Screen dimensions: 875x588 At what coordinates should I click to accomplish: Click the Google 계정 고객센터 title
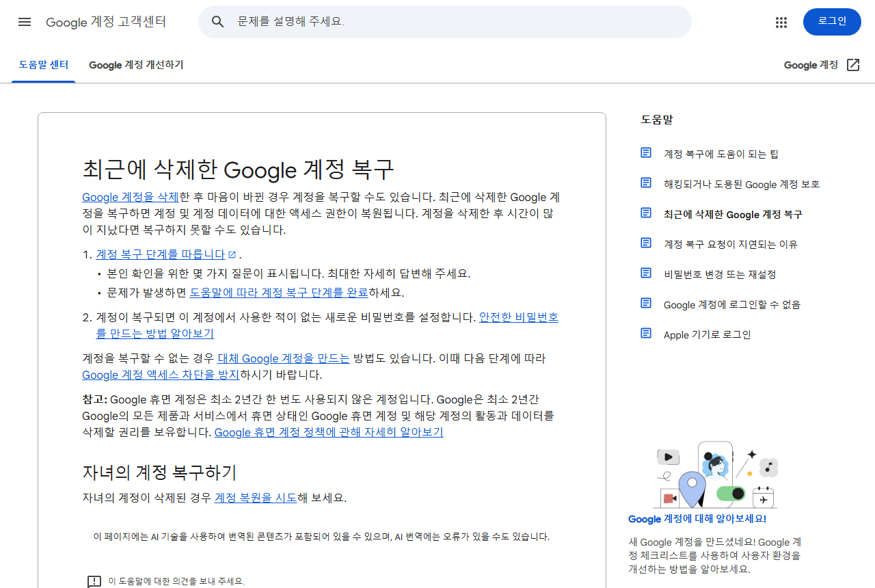pyautogui.click(x=106, y=22)
